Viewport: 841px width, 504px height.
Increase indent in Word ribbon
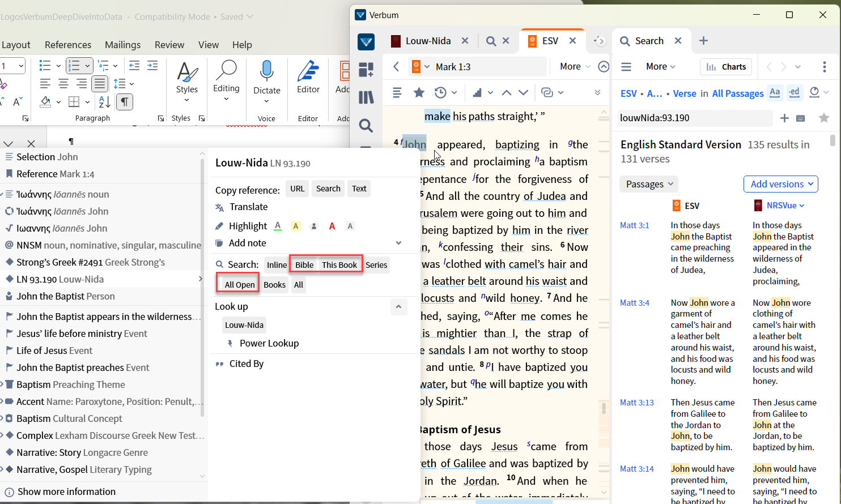(x=152, y=66)
